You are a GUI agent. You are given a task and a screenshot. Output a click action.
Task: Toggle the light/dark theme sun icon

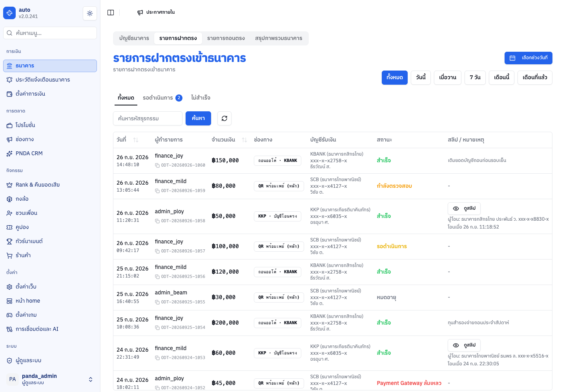pyautogui.click(x=90, y=13)
